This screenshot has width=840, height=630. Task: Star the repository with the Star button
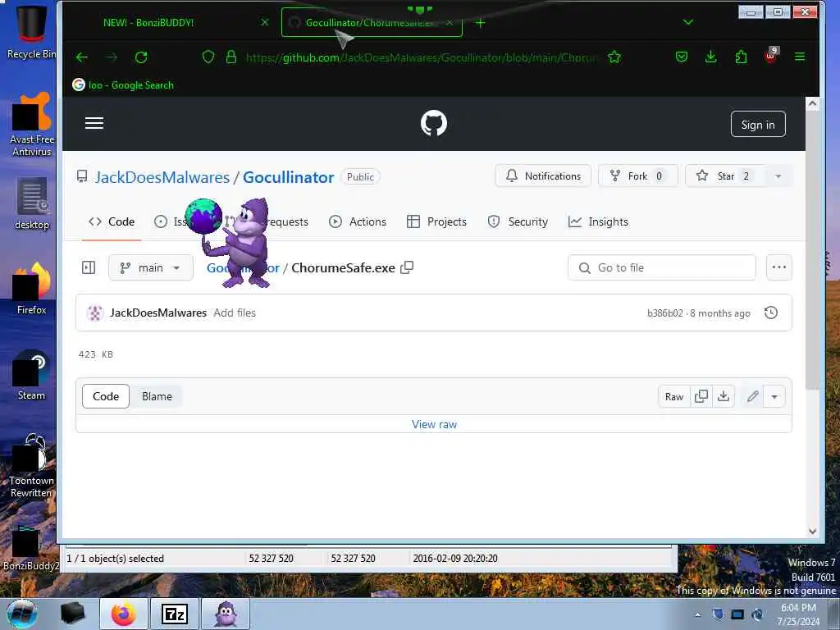click(725, 176)
